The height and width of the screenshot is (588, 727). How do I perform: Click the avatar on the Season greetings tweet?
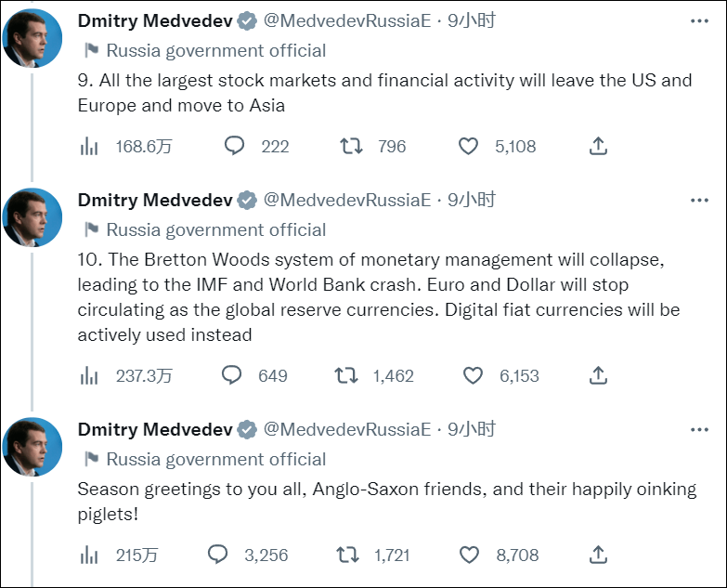pyautogui.click(x=33, y=447)
